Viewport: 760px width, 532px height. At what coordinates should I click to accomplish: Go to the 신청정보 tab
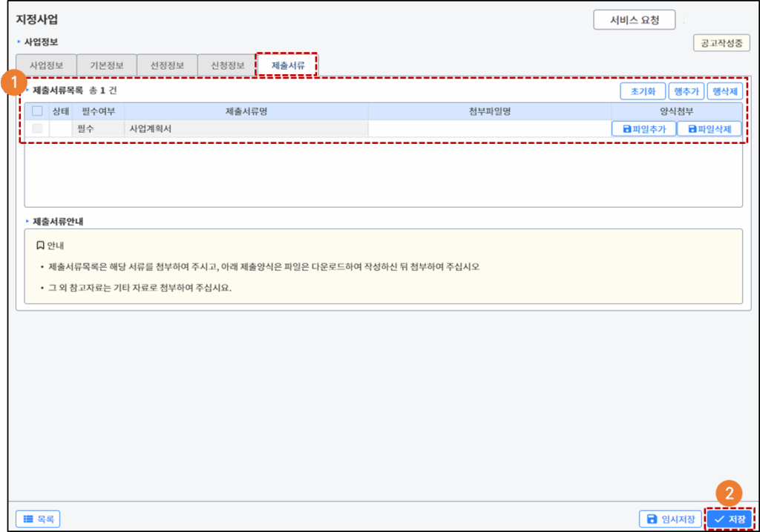tap(227, 65)
